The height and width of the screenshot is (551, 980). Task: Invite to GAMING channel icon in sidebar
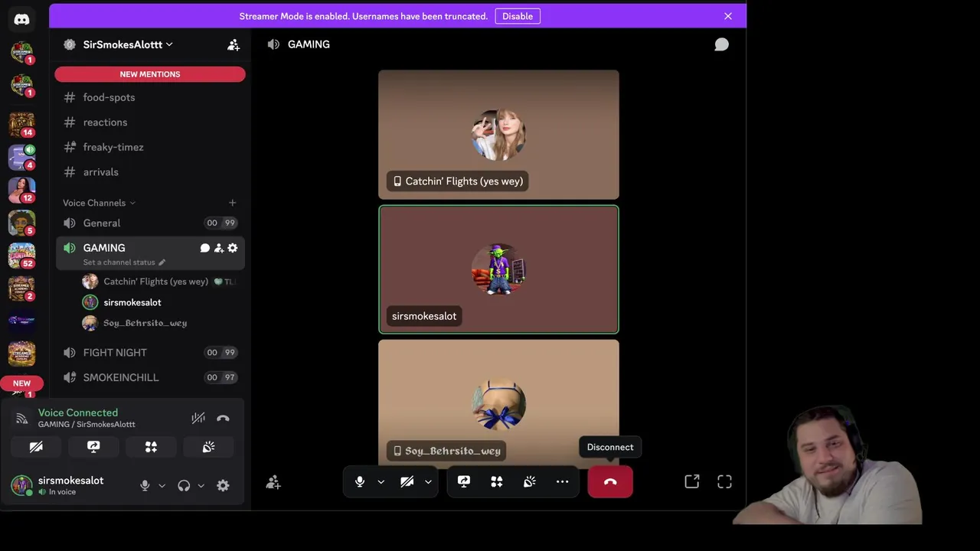(218, 248)
